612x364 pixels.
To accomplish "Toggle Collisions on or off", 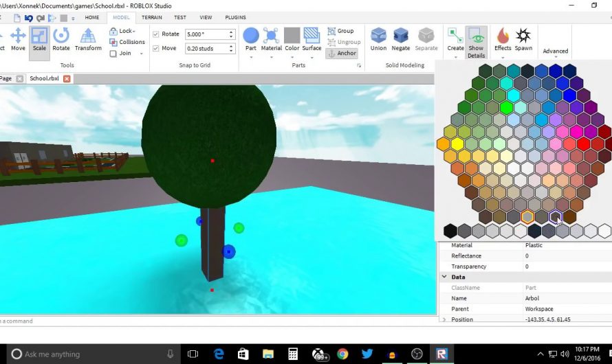I will click(x=127, y=42).
